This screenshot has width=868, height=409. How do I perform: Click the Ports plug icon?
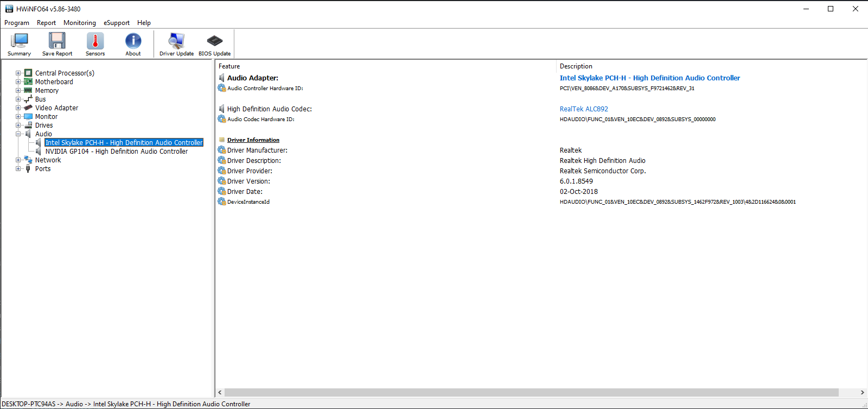point(28,168)
